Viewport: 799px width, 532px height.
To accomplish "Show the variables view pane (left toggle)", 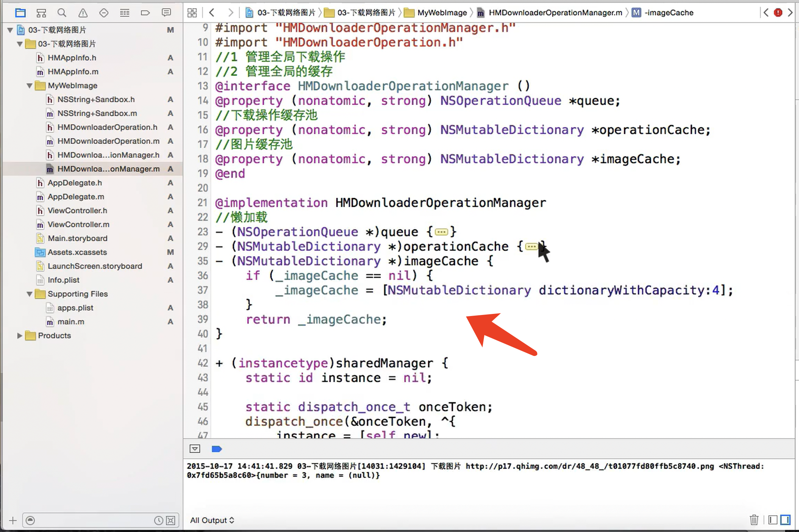I will (x=773, y=520).
